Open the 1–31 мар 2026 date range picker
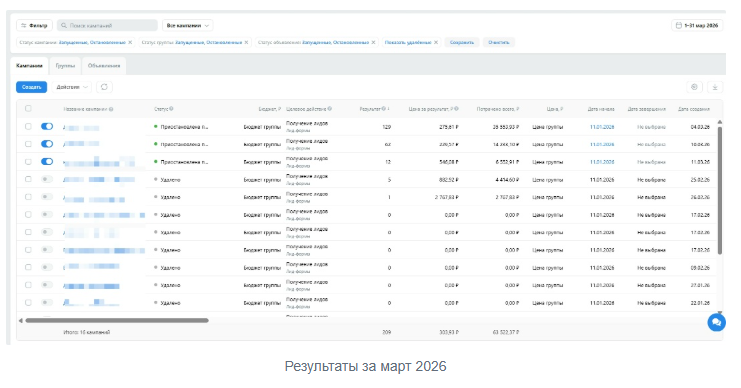The image size is (741, 388). (x=697, y=26)
